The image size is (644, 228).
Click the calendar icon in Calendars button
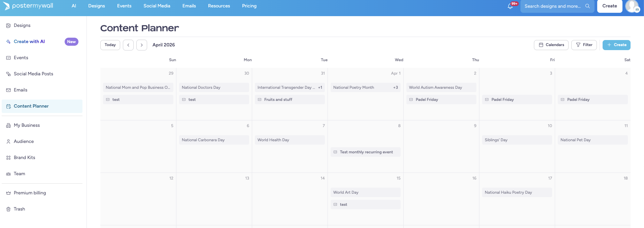click(541, 45)
